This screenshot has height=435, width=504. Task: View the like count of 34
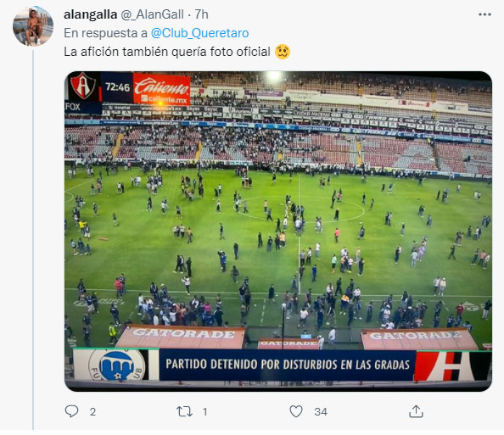(321, 412)
